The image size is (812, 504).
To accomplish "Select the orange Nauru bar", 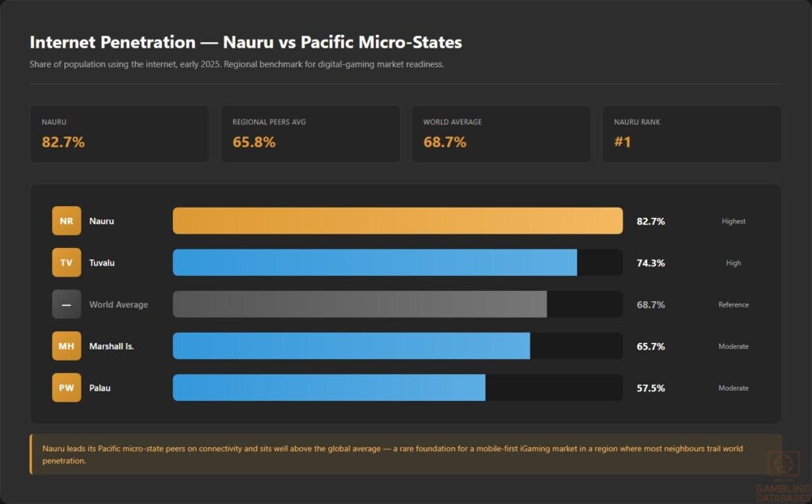I will tap(398, 221).
